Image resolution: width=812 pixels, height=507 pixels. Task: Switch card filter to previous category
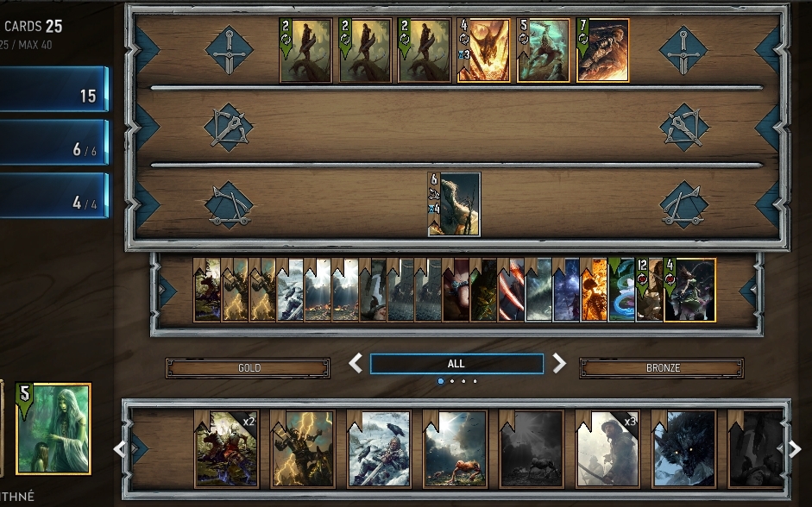click(356, 363)
